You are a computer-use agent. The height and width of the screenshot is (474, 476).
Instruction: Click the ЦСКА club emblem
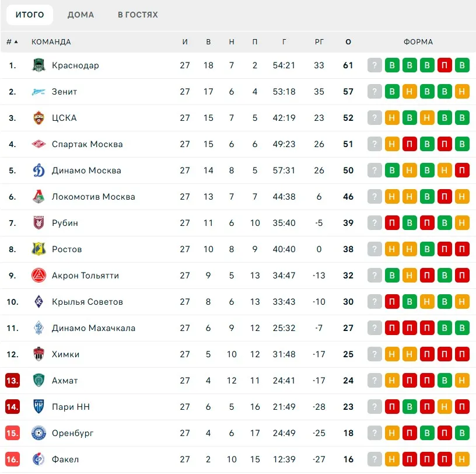coord(38,118)
